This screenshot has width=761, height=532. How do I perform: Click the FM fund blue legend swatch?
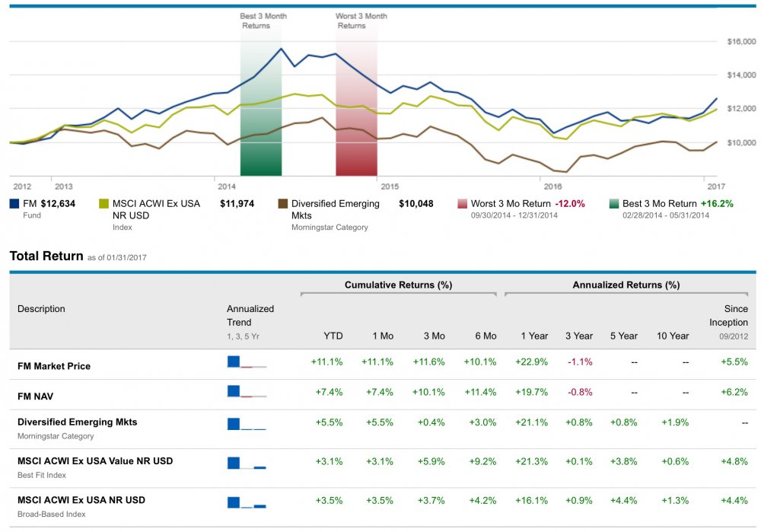(15, 204)
